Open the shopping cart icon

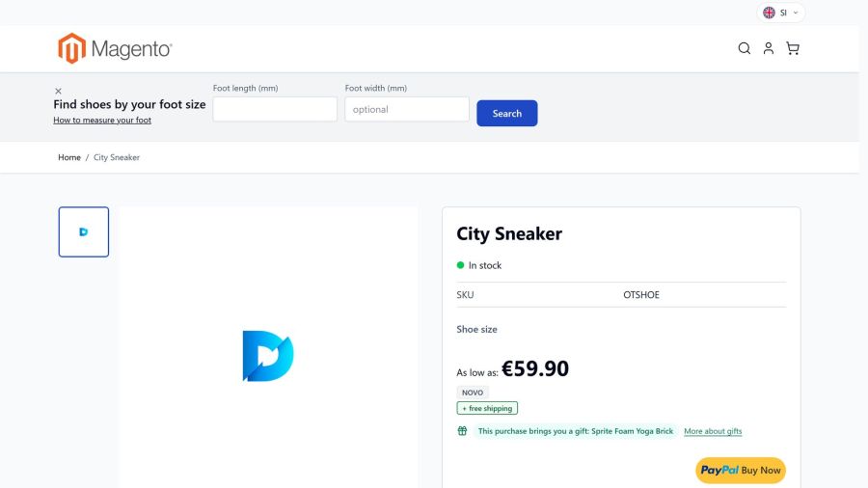793,48
